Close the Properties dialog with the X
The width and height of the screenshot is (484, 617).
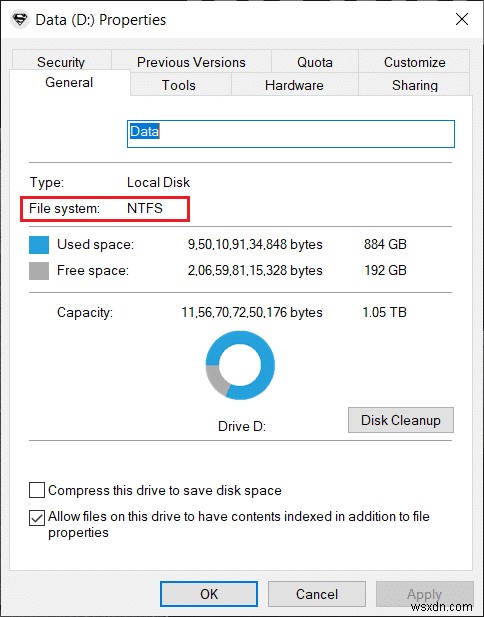pos(462,19)
